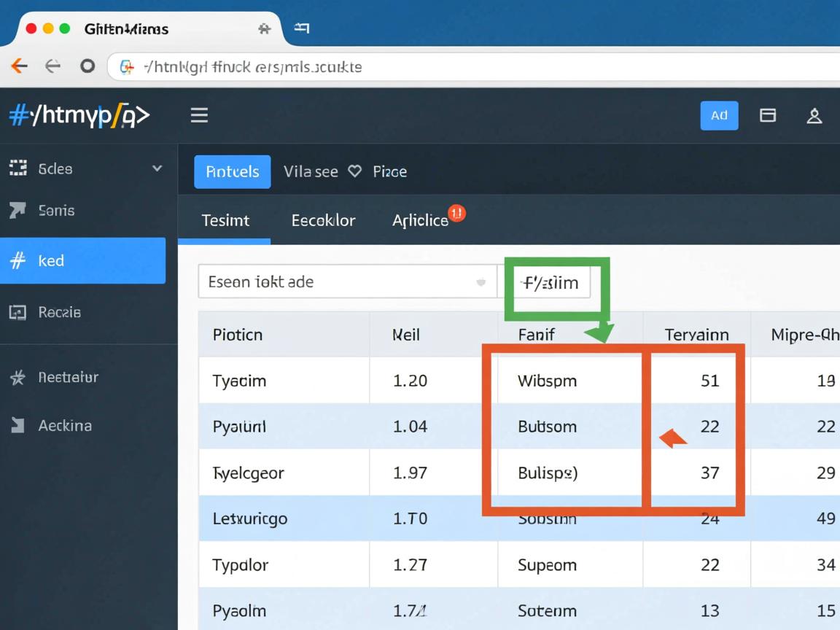The height and width of the screenshot is (630, 840).
Task: Click the Pioticn column header
Action: tap(238, 335)
